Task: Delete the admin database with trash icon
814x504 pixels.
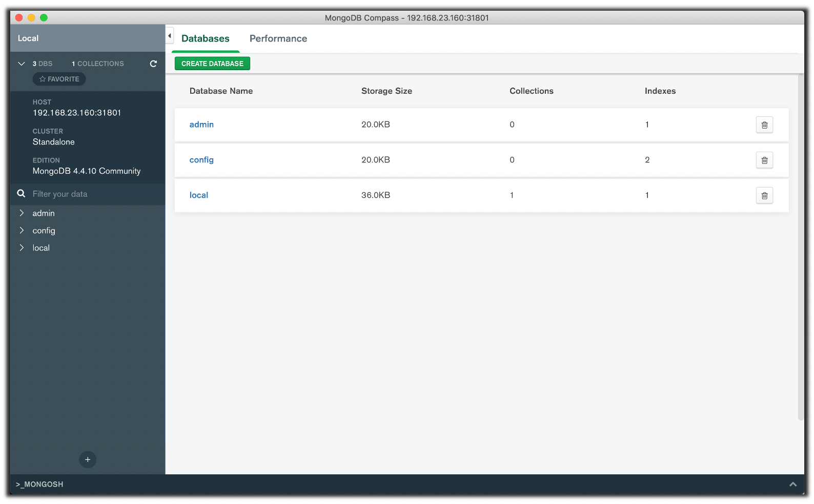Action: [x=764, y=125]
